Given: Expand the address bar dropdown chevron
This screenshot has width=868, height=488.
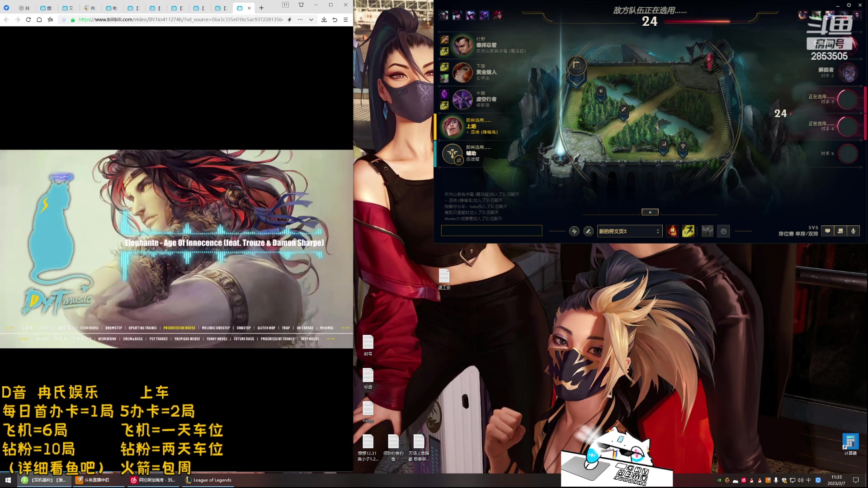Looking at the screenshot, I should [x=311, y=19].
